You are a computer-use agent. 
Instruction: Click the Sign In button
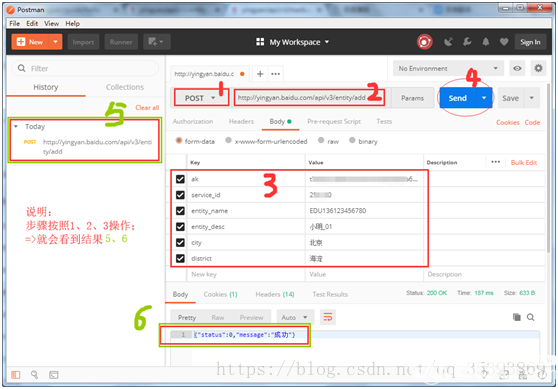pyautogui.click(x=530, y=42)
